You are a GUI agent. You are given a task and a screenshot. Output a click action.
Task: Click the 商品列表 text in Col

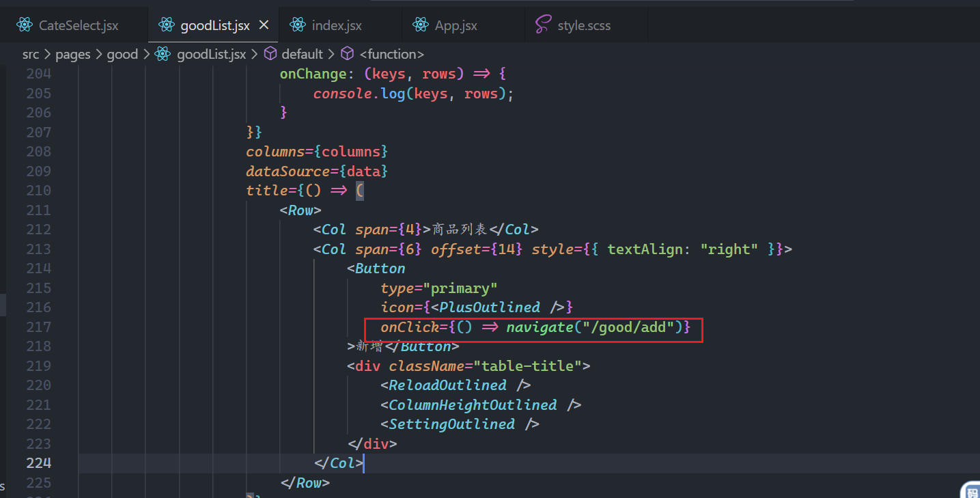point(460,230)
